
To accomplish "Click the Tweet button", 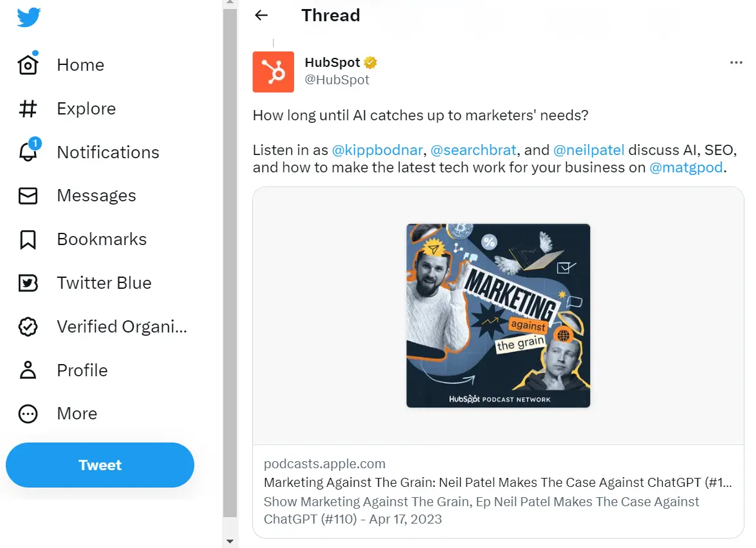I will click(100, 464).
